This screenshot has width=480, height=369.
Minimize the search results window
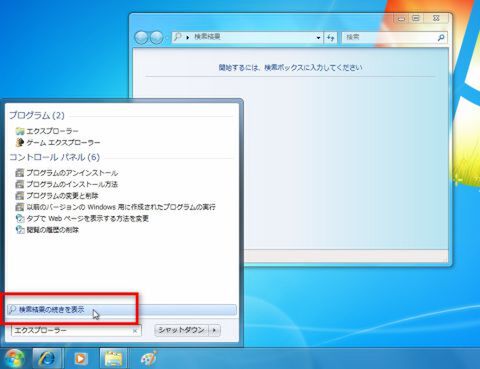pos(401,19)
